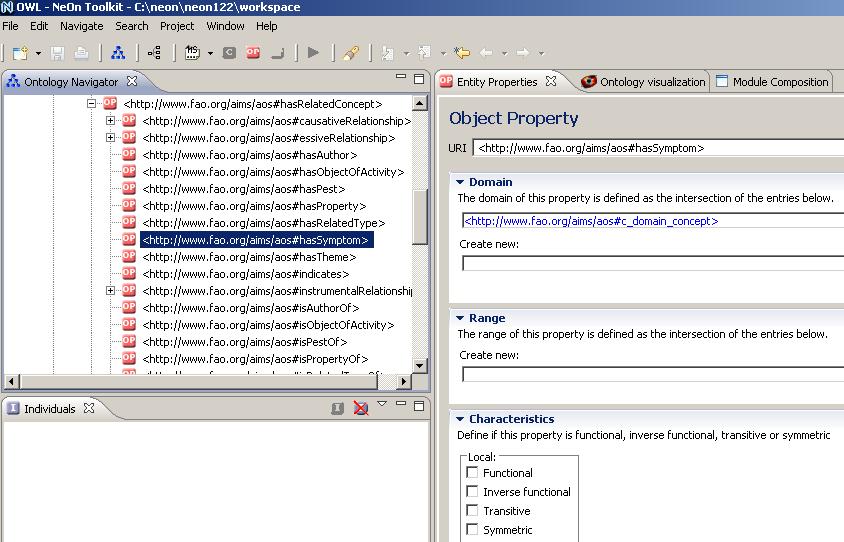The height and width of the screenshot is (542, 844).
Task: Enable the Transitive checkbox
Action: (472, 510)
